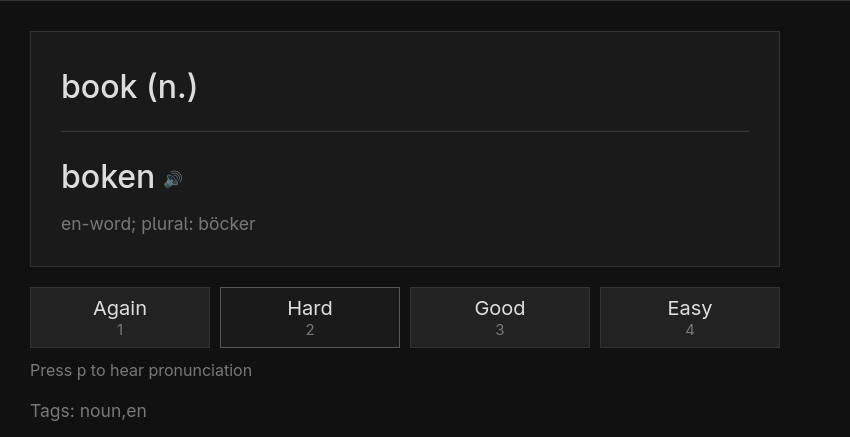
Task: Click shortcut number 3 under Good
Action: tap(500, 330)
